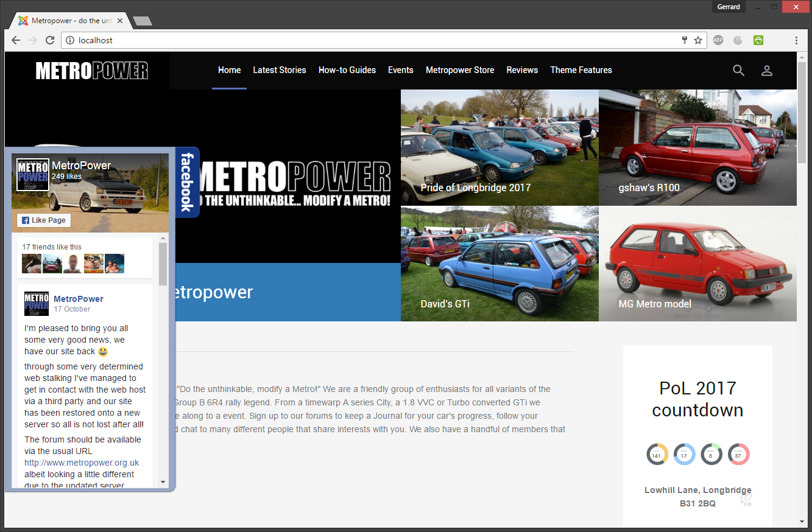
Task: Open the Events menu item
Action: coord(401,70)
